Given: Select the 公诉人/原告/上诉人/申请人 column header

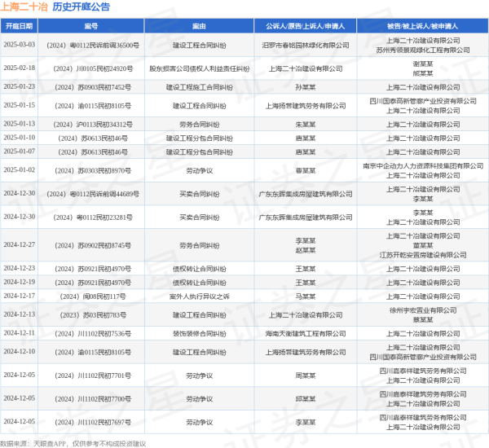Looking at the screenshot, I should coord(306,26).
